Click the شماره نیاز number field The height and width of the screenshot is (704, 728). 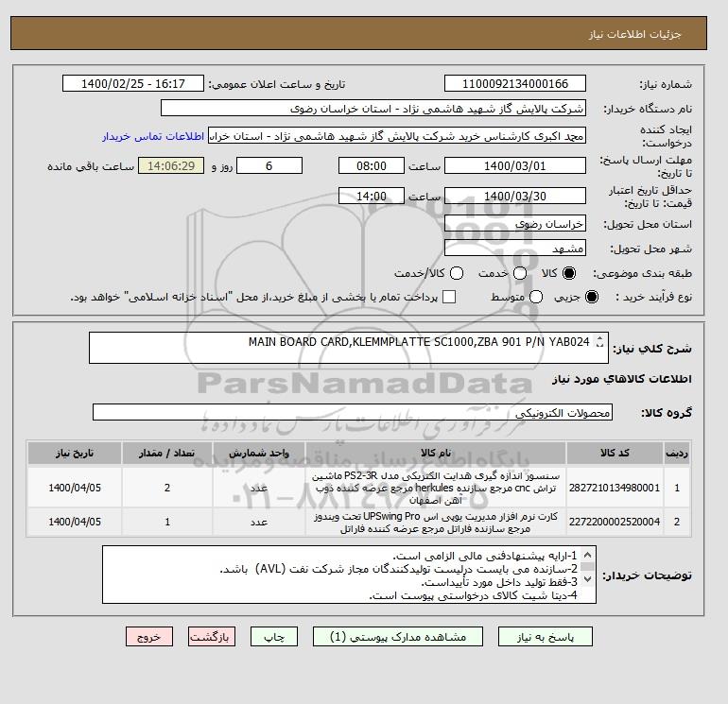tap(515, 84)
